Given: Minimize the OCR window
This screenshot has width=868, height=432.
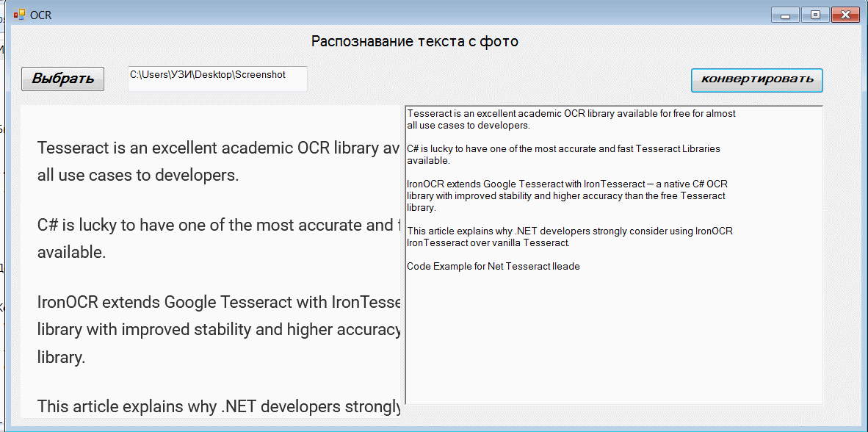Looking at the screenshot, I should pyautogui.click(x=785, y=15).
